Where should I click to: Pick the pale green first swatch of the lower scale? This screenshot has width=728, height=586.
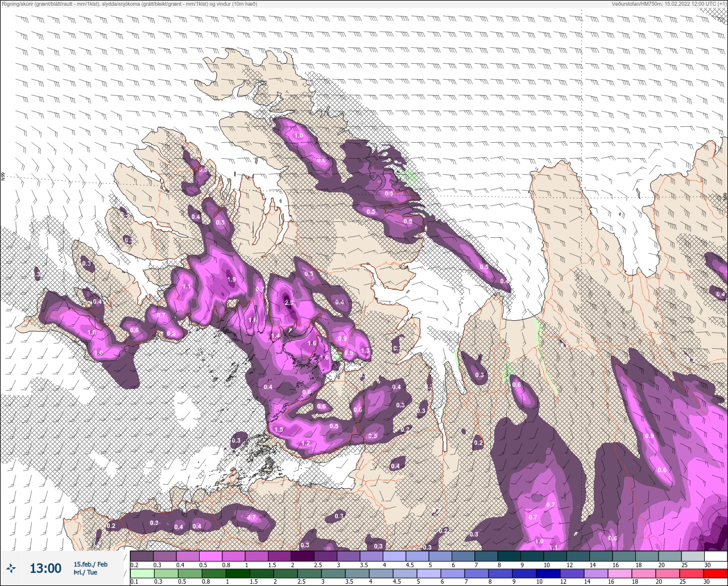click(142, 574)
